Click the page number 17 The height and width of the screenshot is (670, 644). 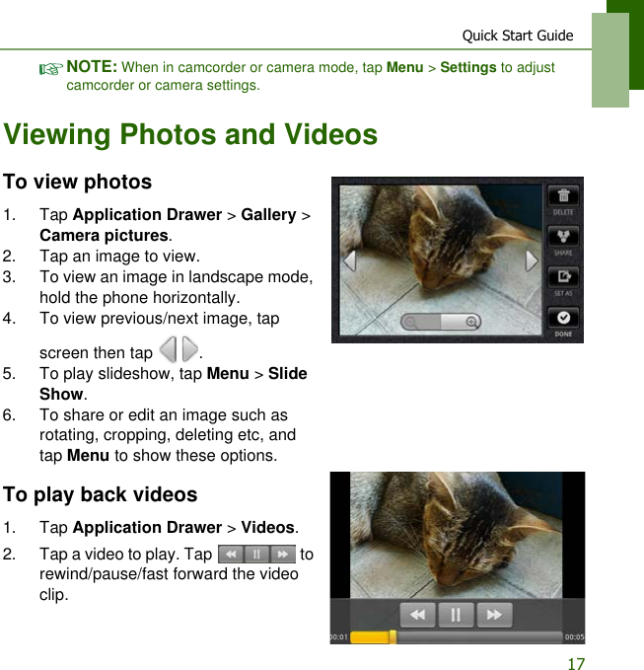pyautogui.click(x=576, y=663)
